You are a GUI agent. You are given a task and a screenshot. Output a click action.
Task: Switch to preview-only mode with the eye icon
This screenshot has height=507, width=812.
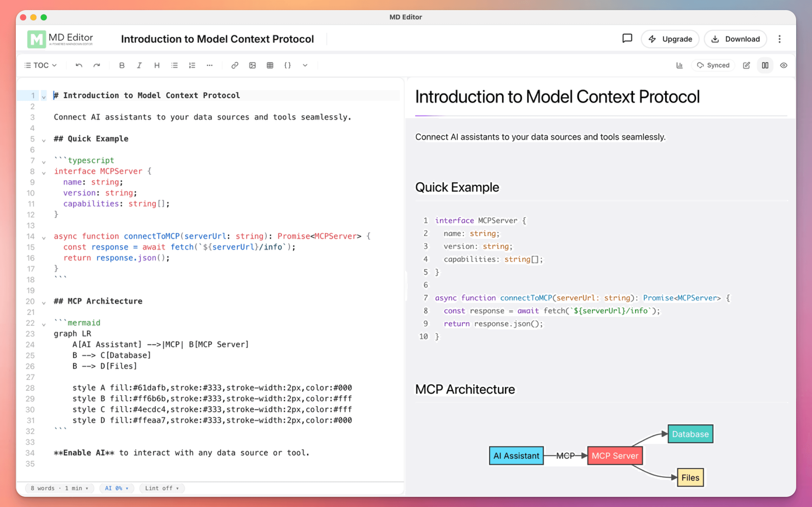tap(784, 65)
